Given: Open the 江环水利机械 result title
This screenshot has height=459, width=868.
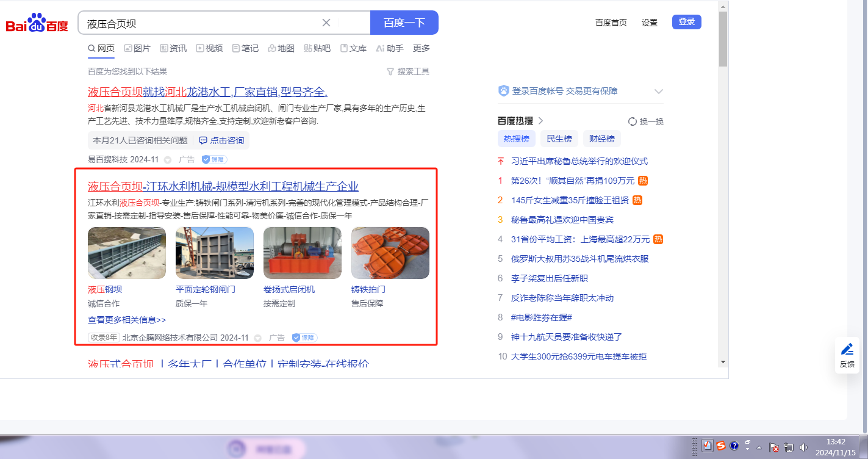Looking at the screenshot, I should tap(223, 187).
